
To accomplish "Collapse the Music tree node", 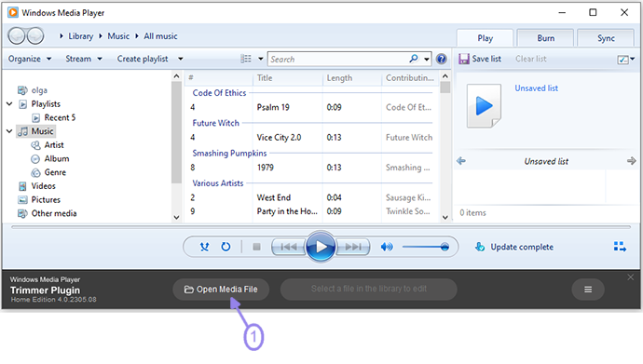I will [9, 131].
